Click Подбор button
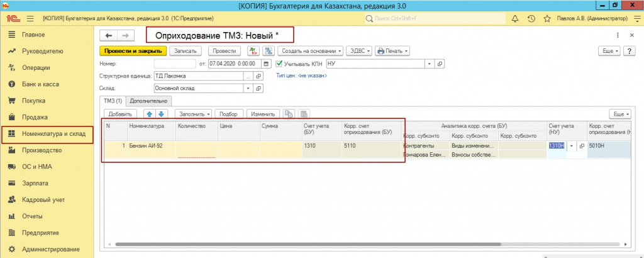This screenshot has height=258, width=644. coord(230,114)
